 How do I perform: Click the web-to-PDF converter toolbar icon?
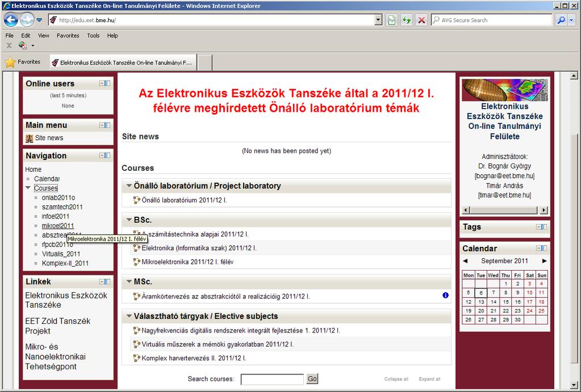[x=23, y=45]
